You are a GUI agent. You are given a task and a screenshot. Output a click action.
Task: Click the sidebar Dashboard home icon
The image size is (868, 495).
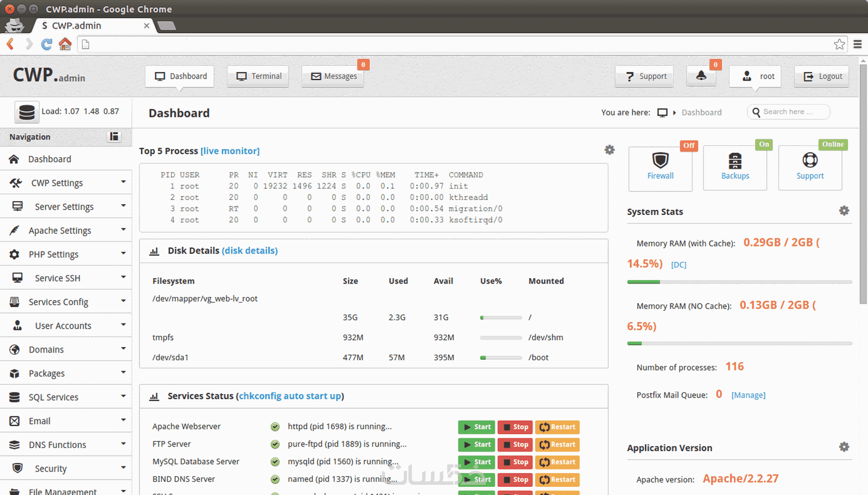(x=14, y=159)
